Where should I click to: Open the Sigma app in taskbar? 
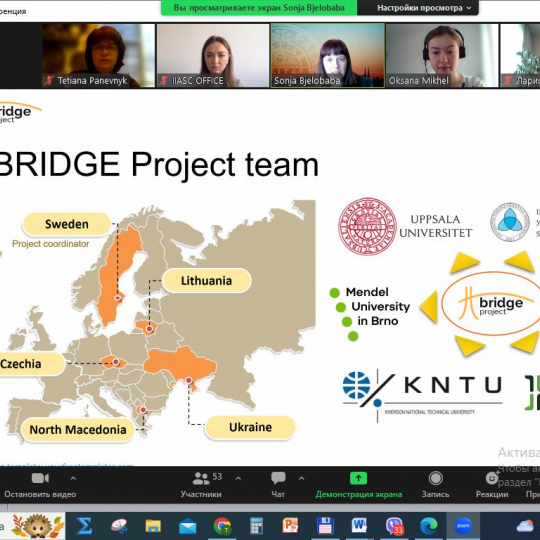click(x=84, y=526)
